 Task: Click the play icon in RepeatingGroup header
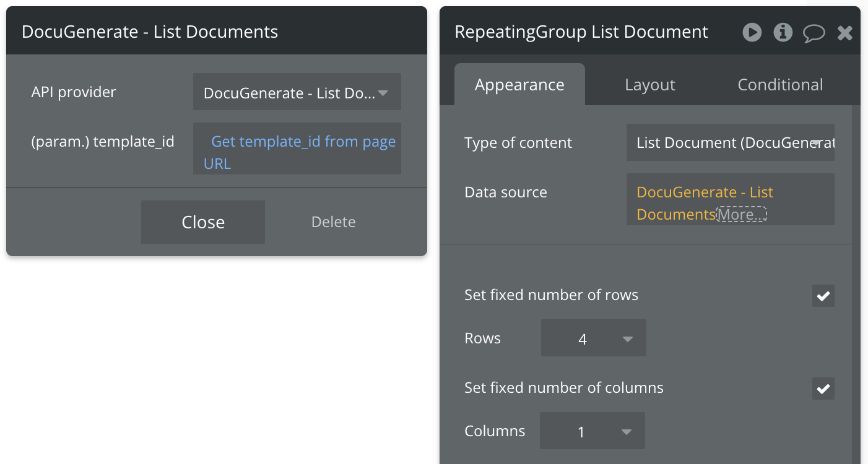752,32
